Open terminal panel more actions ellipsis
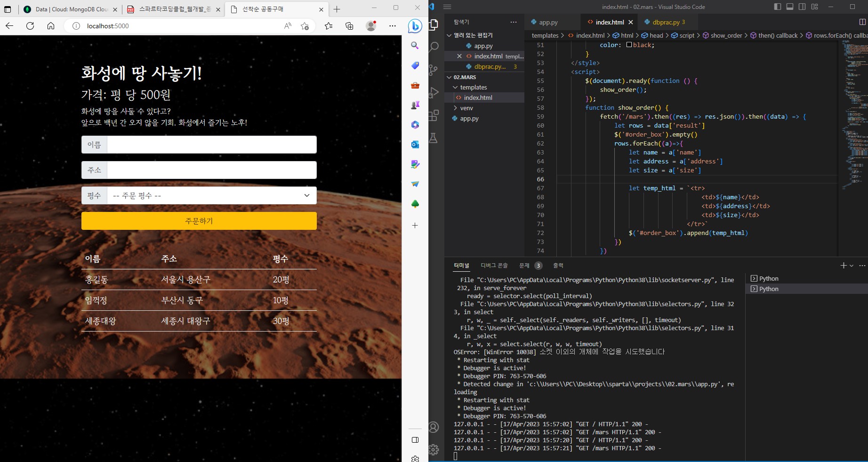 click(862, 266)
